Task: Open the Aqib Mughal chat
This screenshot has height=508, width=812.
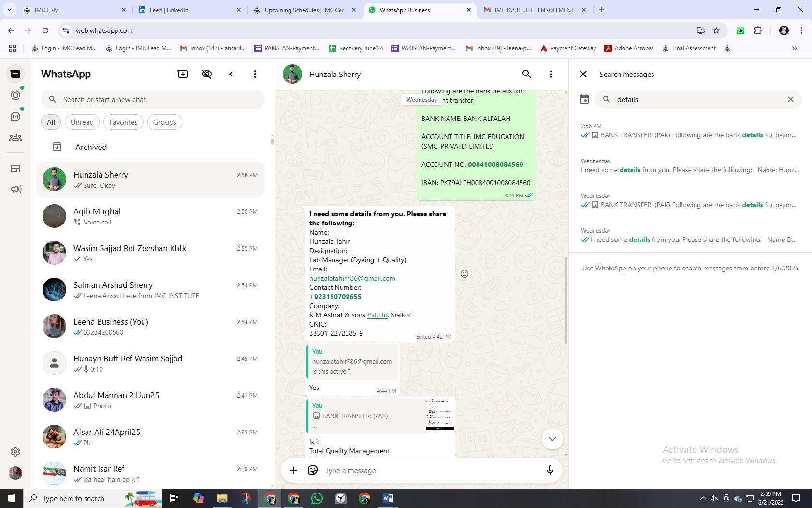Action: tap(151, 216)
